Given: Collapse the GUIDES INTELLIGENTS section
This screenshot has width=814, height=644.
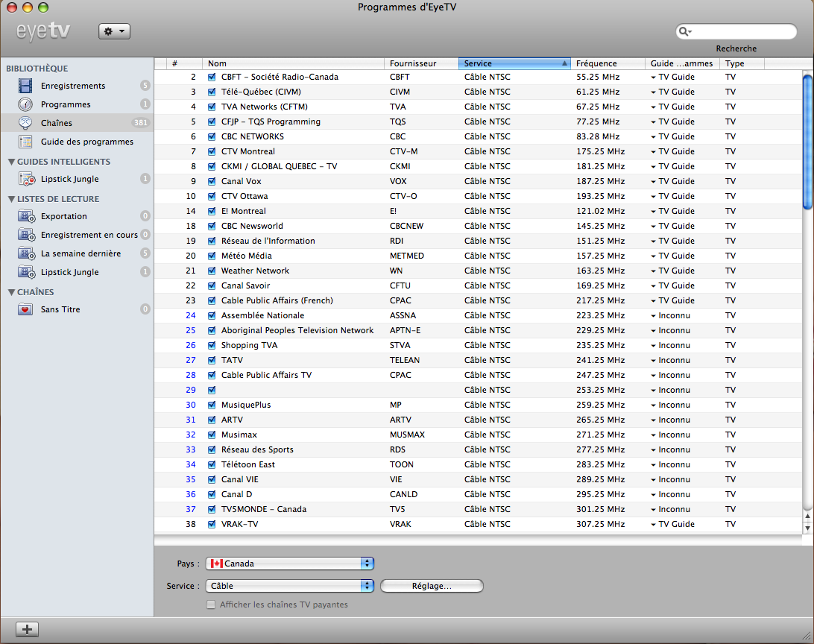Looking at the screenshot, I should pyautogui.click(x=11, y=162).
